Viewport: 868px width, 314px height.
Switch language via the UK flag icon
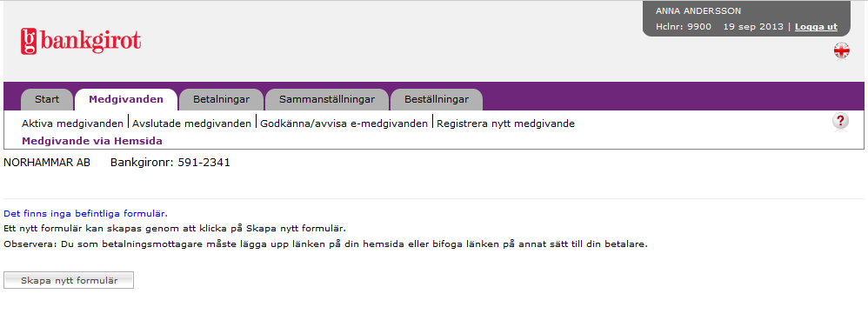[x=841, y=51]
